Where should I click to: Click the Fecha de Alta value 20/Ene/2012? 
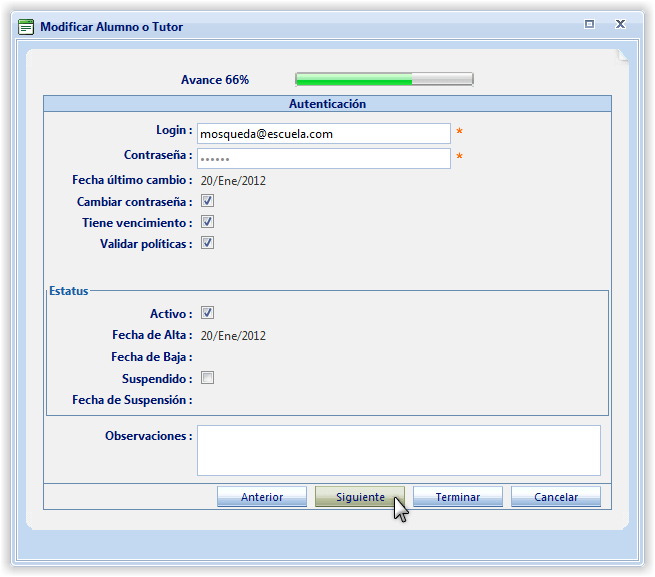[x=233, y=336]
